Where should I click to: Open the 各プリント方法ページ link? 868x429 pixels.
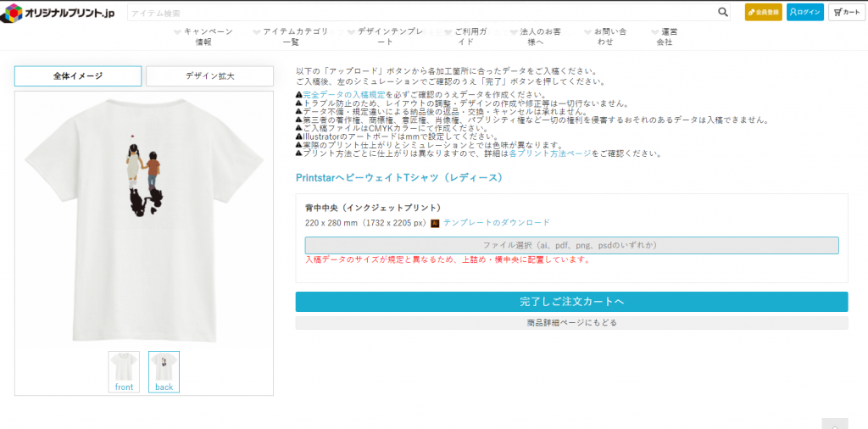pos(549,153)
